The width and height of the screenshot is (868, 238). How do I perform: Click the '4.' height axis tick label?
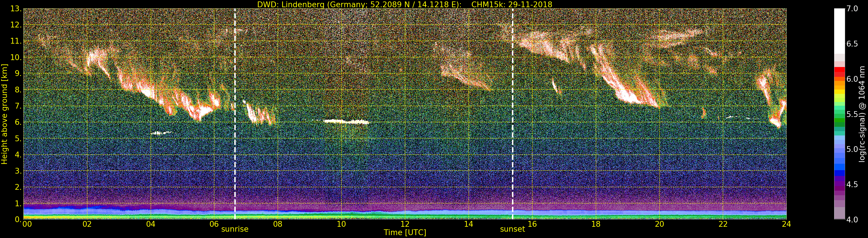(x=18, y=155)
